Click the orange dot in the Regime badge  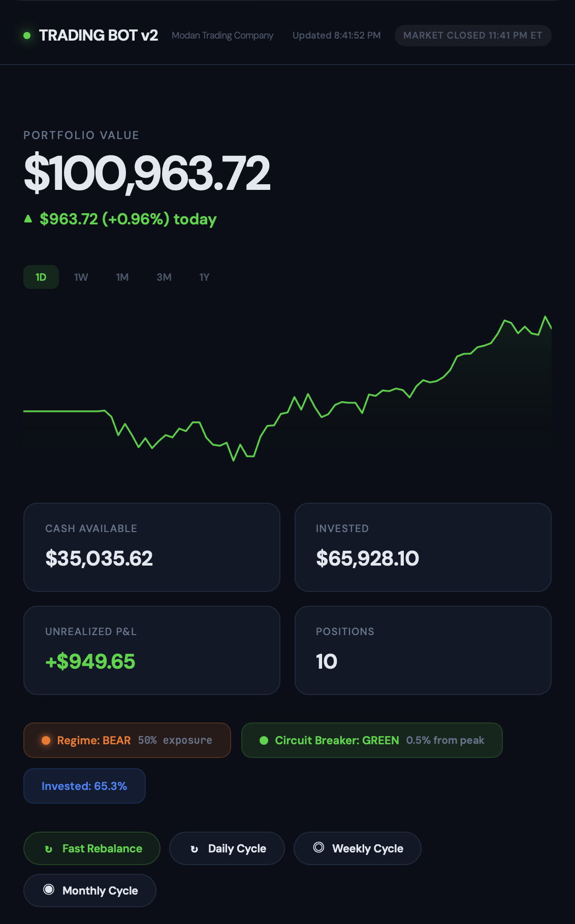click(46, 740)
